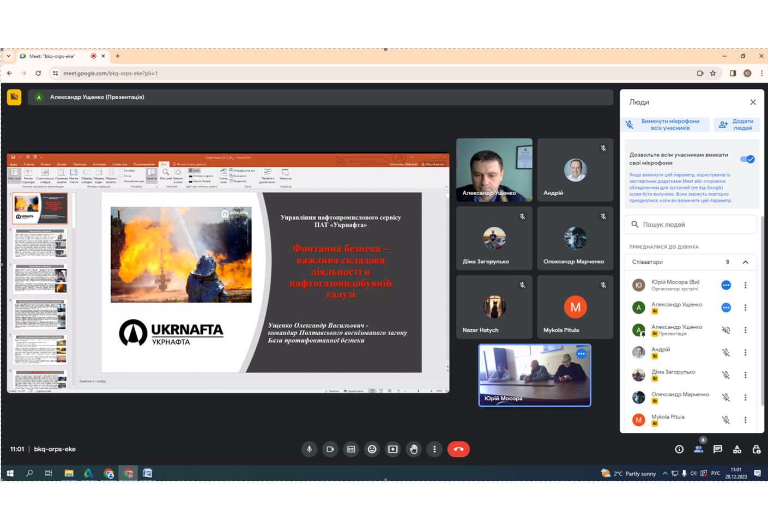Turn on closed captions button
768x532 pixels.
click(x=351, y=449)
